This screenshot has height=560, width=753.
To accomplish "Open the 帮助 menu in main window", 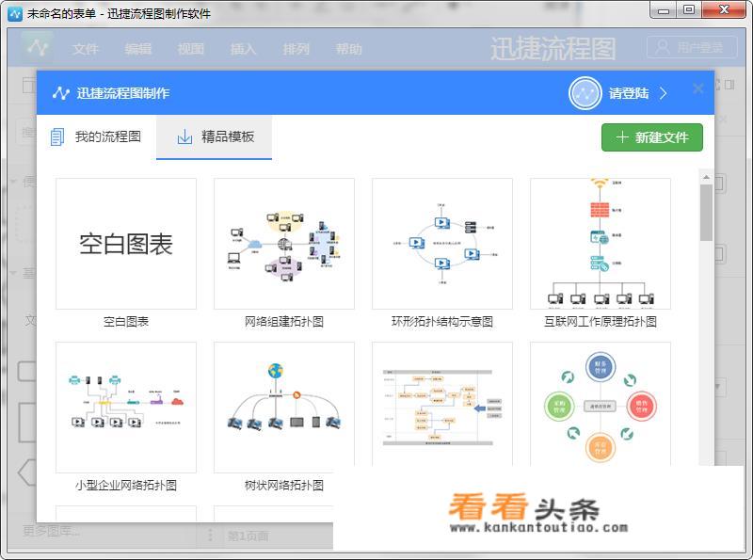I will [x=348, y=49].
